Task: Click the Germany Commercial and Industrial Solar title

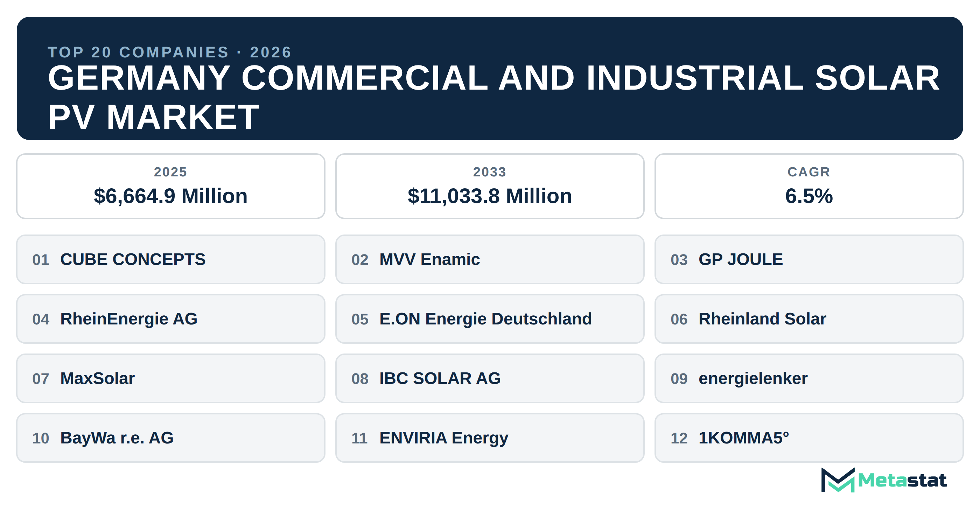Action: pyautogui.click(x=493, y=97)
